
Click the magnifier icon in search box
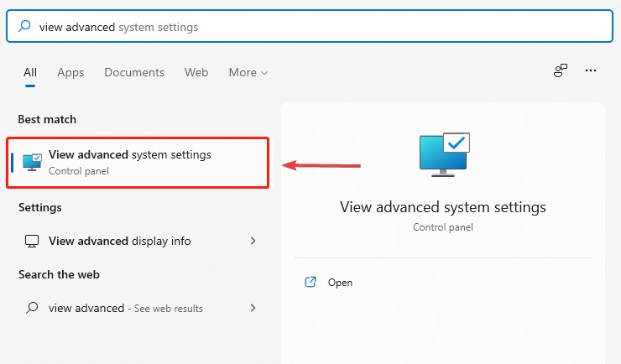tap(24, 26)
